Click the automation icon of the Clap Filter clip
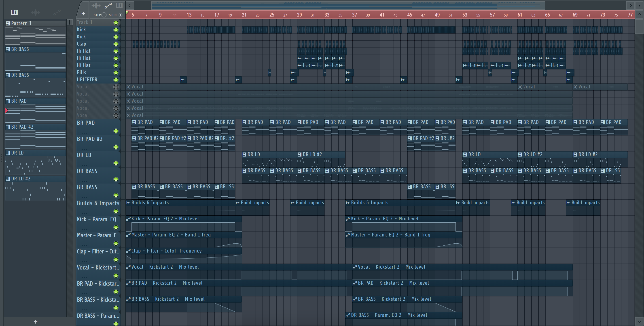 pos(128,251)
